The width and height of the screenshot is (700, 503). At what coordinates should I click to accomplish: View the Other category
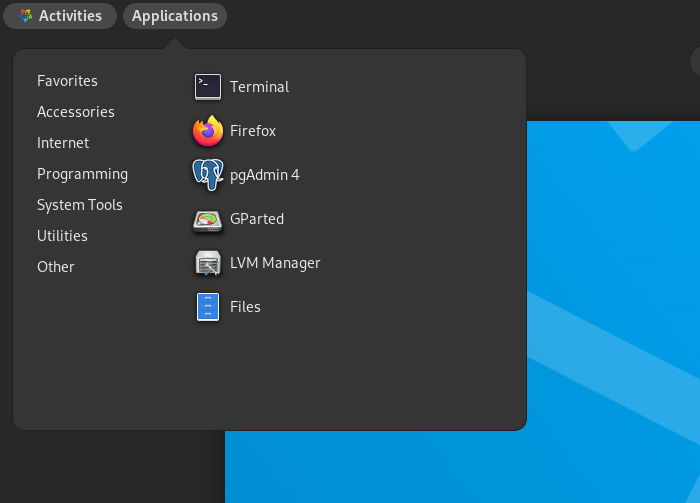(56, 267)
